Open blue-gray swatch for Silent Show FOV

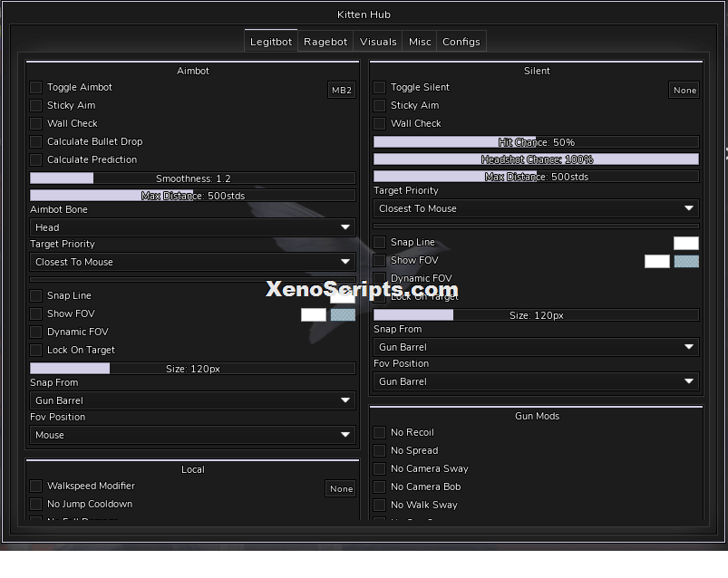[686, 261]
